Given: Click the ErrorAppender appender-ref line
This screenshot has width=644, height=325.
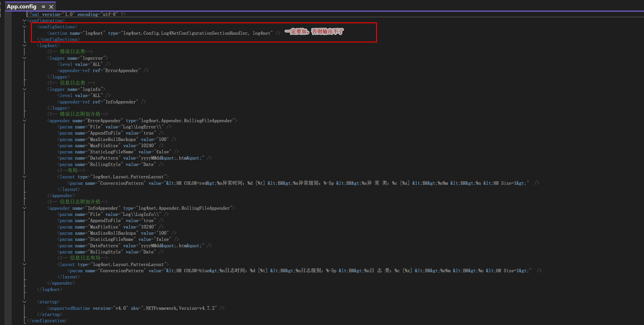Looking at the screenshot, I should pos(103,70).
